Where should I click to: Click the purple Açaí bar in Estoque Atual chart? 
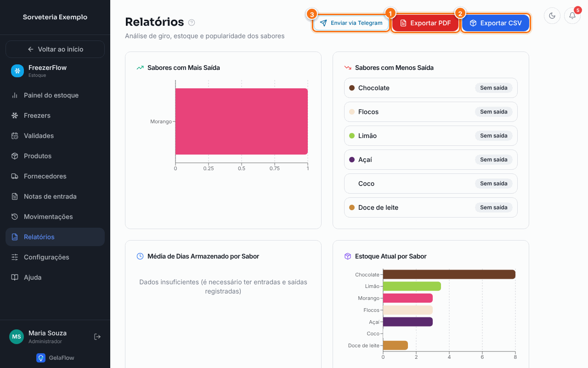pos(408,322)
